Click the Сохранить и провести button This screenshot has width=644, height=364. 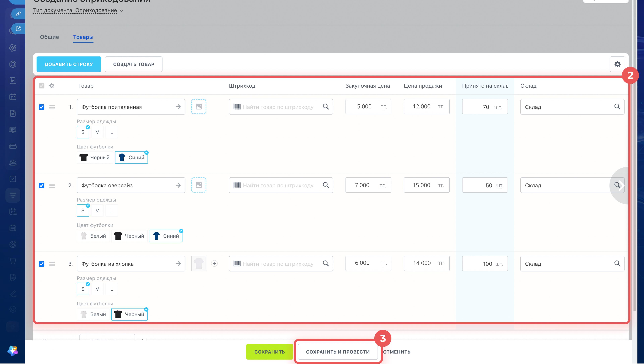point(338,352)
